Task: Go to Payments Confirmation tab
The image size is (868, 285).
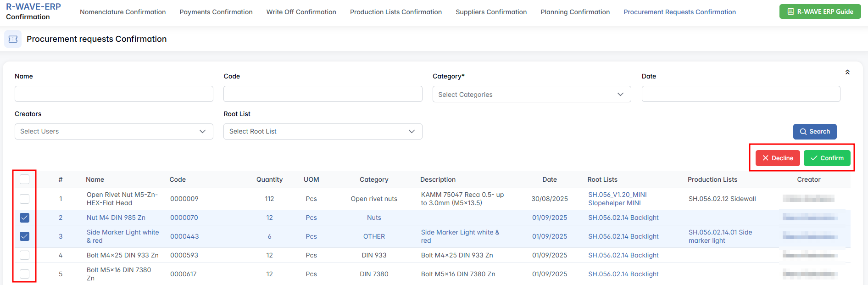Action: [216, 12]
